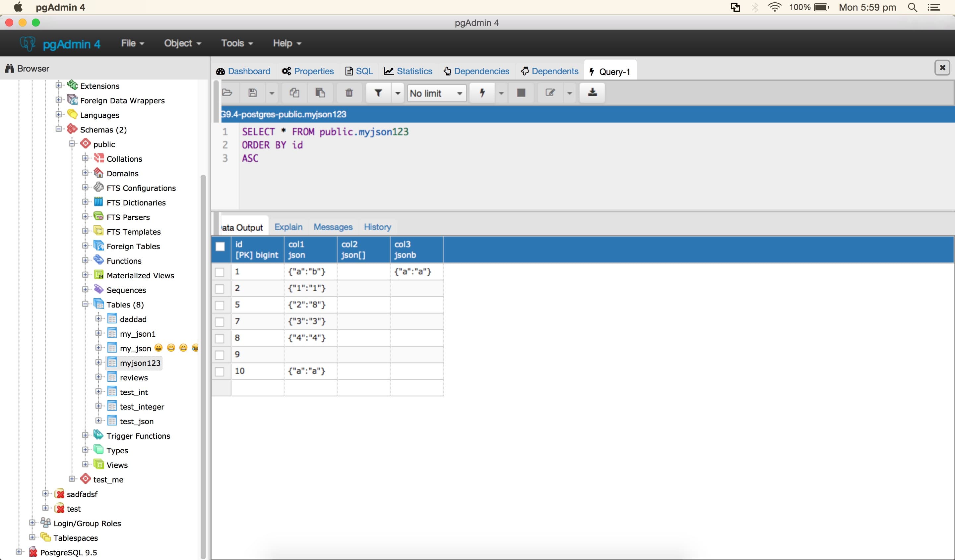Check the checkbox for row id 10
955x560 pixels.
tap(220, 371)
